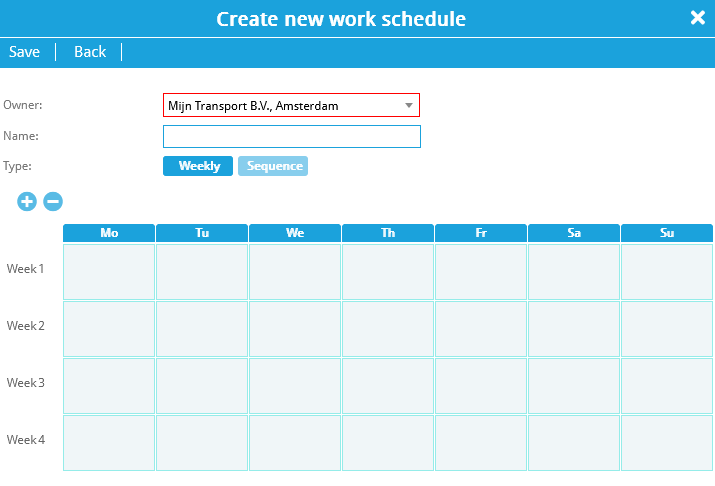
Task: Open the Mijn Transport B.V. owner combo box
Action: 291,105
